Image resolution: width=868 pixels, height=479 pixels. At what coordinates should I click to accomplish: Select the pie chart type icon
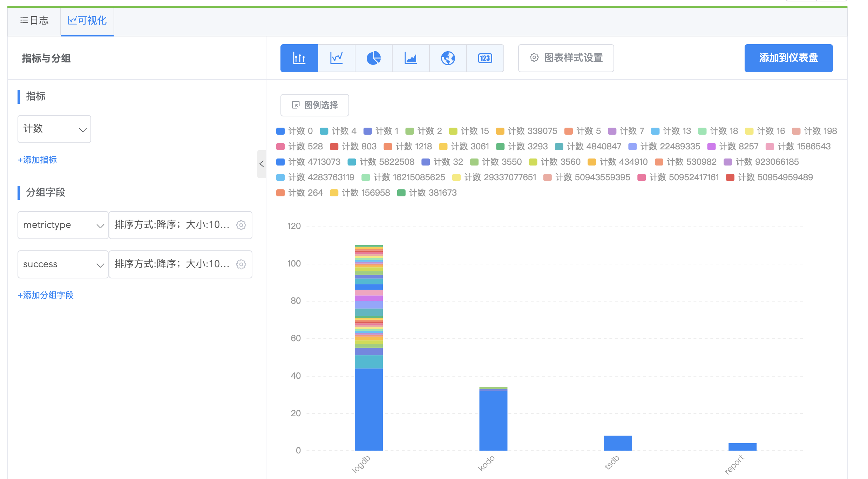[x=374, y=58]
